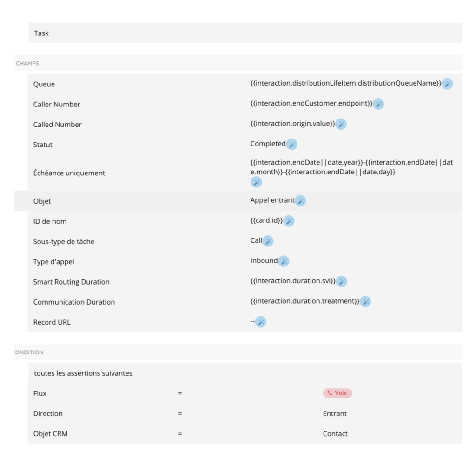This screenshot has width=476, height=458.
Task: Click the wand icon next to Appel entrant
Action: (x=301, y=201)
